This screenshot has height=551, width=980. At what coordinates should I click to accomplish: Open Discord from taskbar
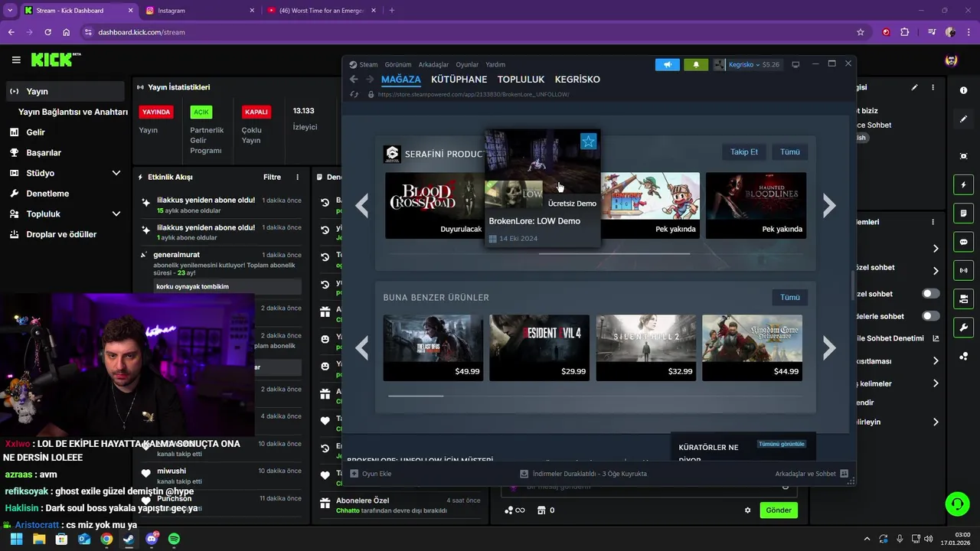[152, 539]
